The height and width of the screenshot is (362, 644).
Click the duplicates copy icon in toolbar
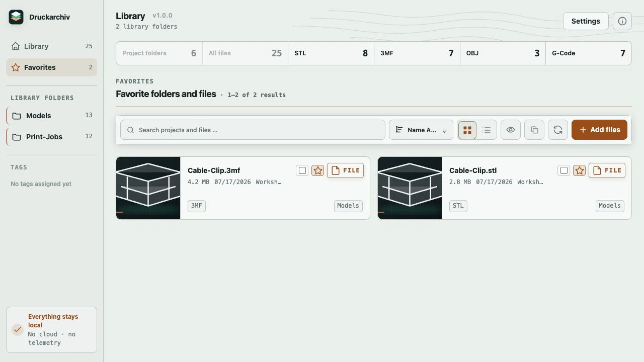coord(534,130)
